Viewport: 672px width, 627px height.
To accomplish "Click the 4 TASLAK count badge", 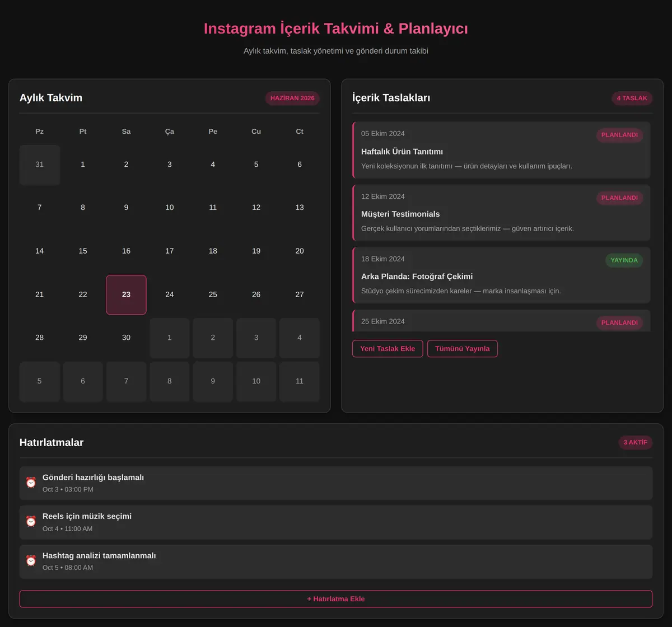I will 632,98.
